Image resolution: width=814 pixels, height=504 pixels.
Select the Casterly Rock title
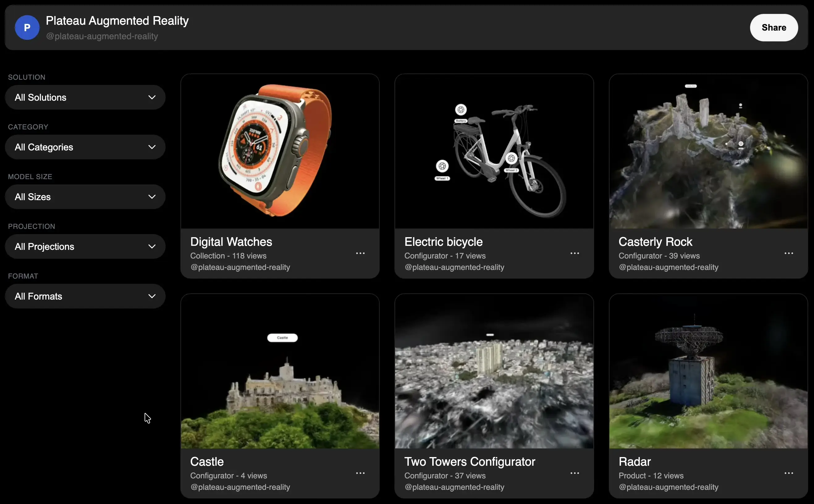click(x=655, y=242)
